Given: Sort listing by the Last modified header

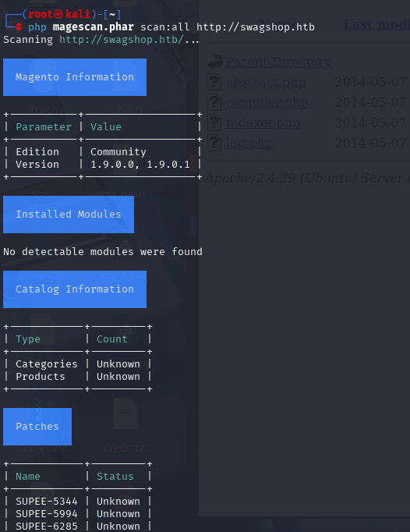Looking at the screenshot, I should tap(376, 24).
